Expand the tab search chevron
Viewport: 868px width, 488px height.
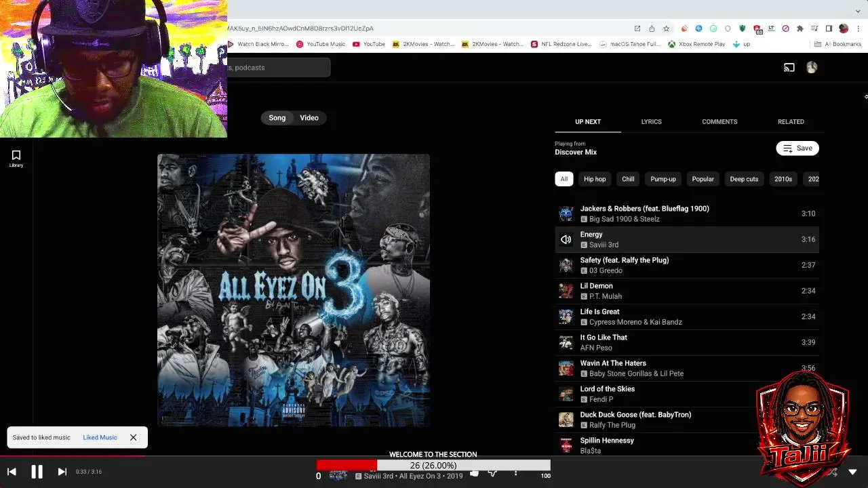click(x=858, y=11)
